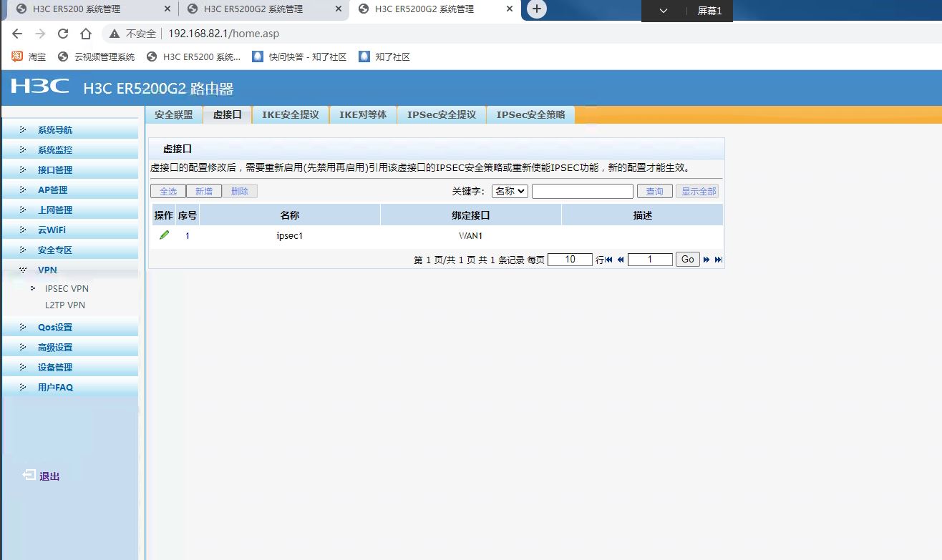This screenshot has width=942, height=560.
Task: Open the 淘宝 bookmark
Action: tap(29, 57)
